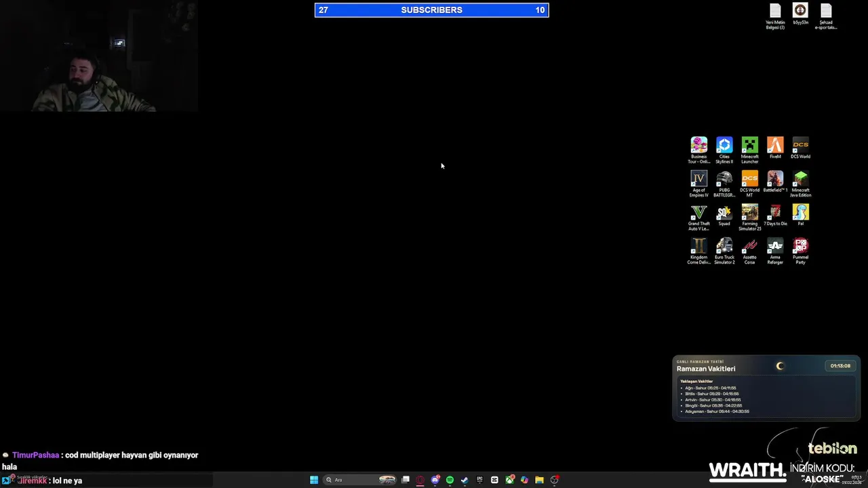Click the Ramazan Vakitleri widget title
Image resolution: width=868 pixels, height=488 pixels.
click(x=706, y=369)
